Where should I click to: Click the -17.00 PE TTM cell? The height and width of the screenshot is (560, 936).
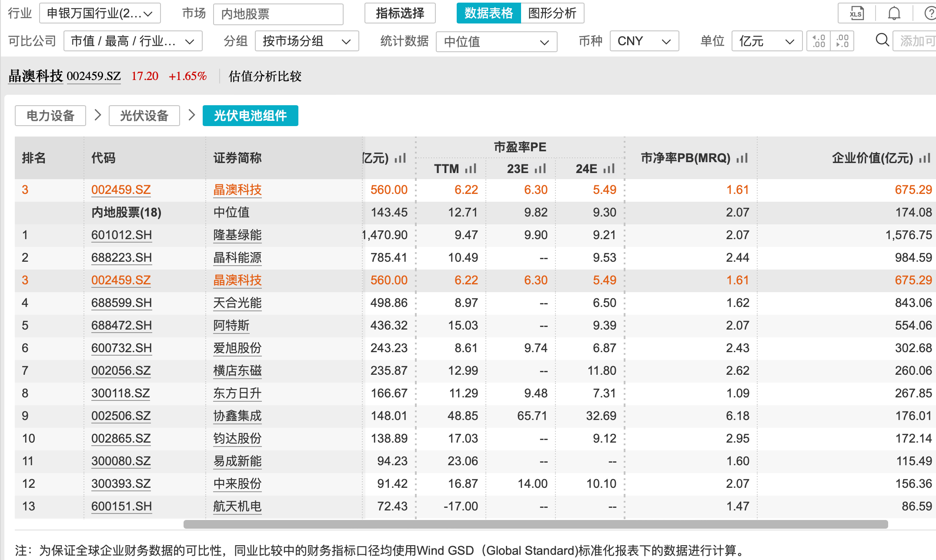tap(461, 507)
